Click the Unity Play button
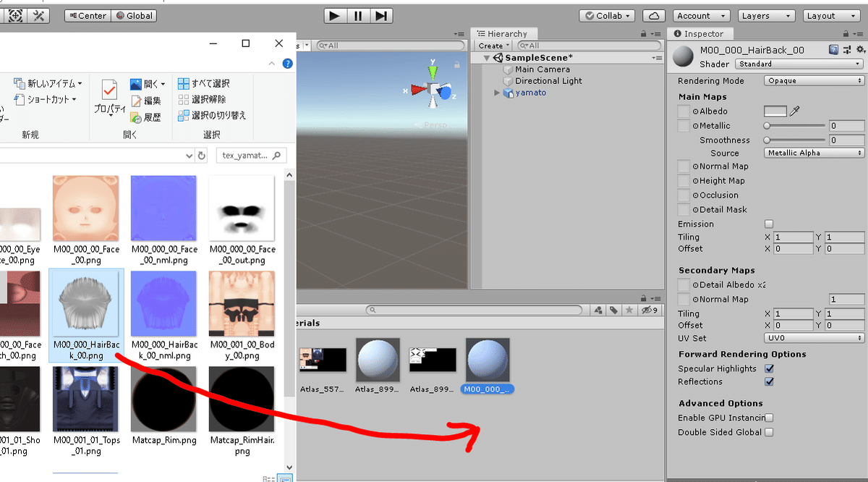 (x=333, y=15)
